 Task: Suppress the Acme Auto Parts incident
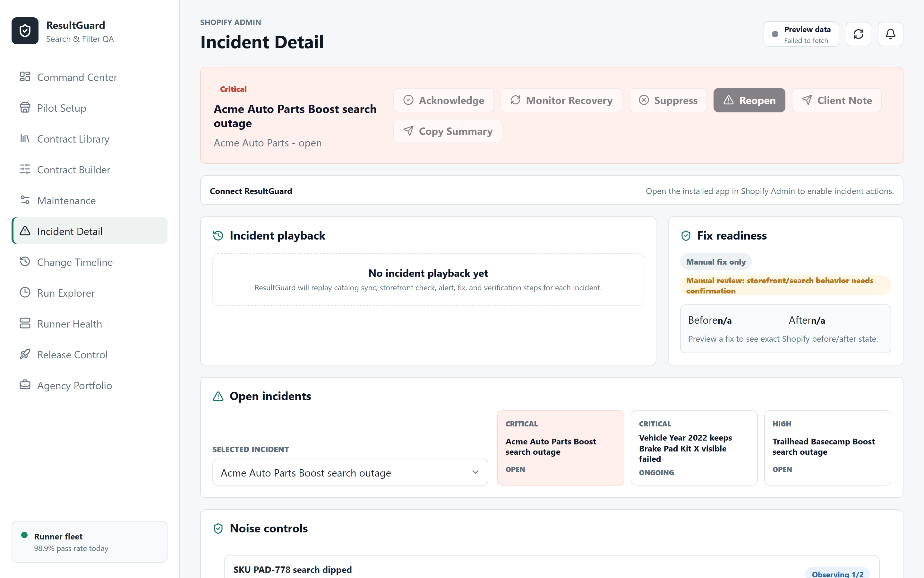(668, 100)
